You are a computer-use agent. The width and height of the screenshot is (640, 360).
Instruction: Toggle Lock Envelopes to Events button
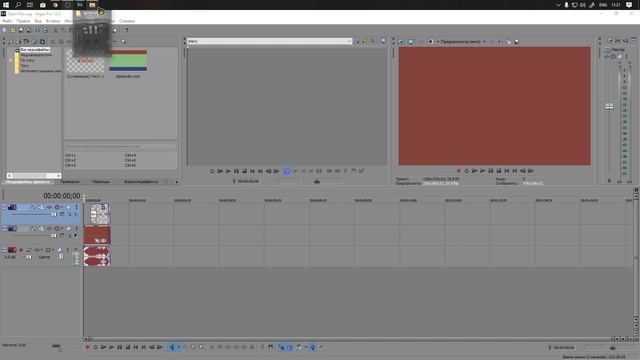pos(313,347)
